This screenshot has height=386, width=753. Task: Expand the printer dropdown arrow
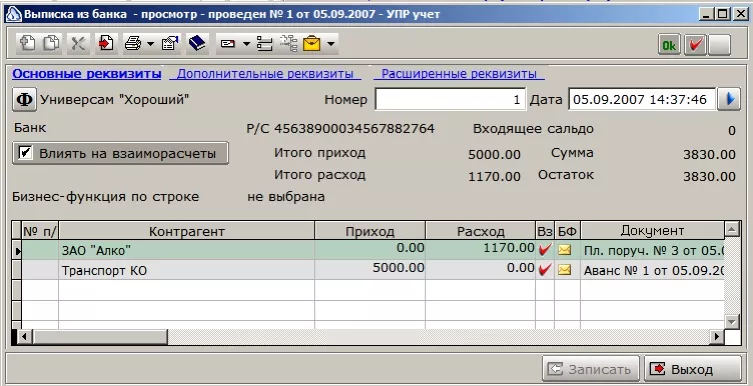[x=150, y=44]
